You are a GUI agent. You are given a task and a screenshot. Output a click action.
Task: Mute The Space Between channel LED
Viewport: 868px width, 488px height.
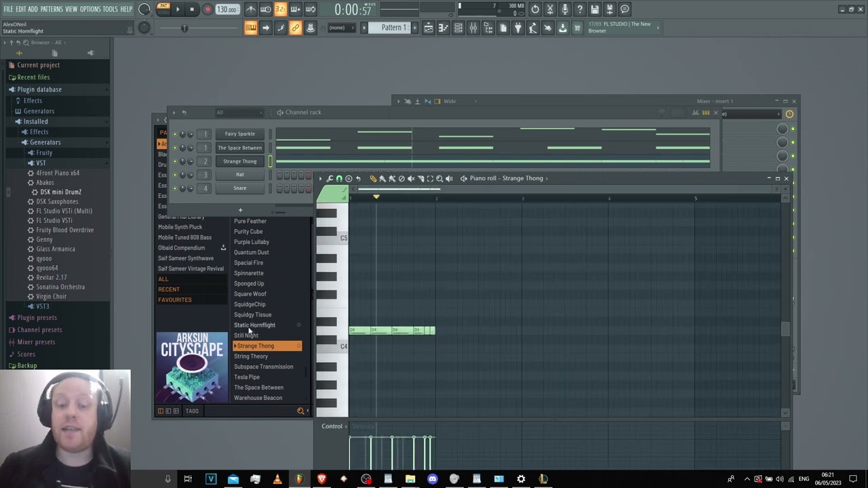174,148
